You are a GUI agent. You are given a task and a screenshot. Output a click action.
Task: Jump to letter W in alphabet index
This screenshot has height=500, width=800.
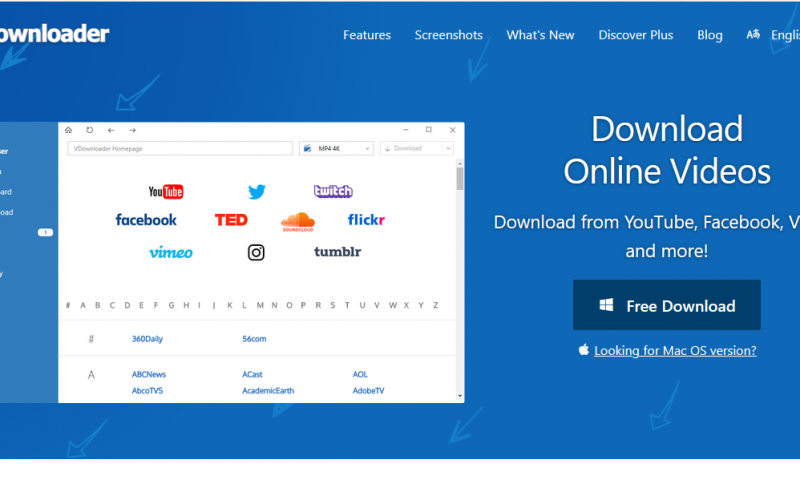point(392,305)
